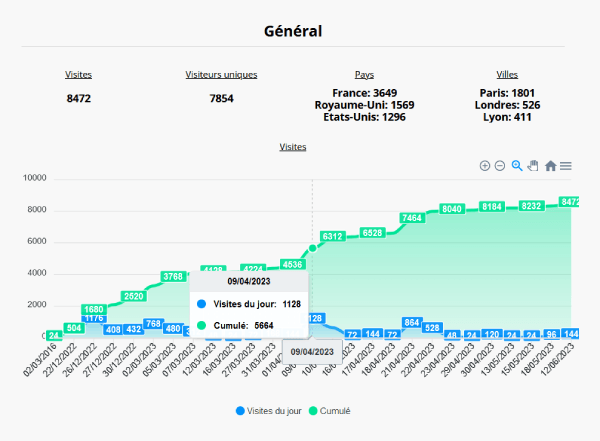600x441 pixels.
Task: Click the green 504 data label
Action: [74, 328]
